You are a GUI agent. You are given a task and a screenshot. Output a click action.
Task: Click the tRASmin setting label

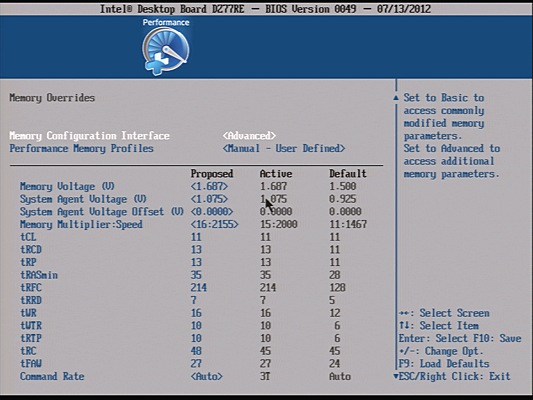coord(39,275)
